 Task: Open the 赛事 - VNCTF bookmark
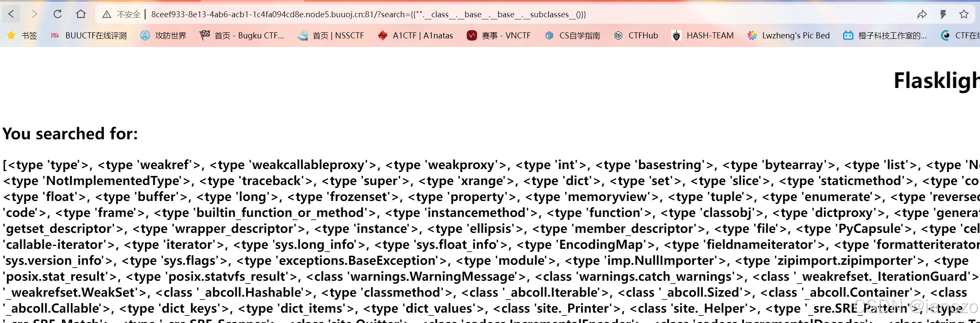click(x=499, y=35)
